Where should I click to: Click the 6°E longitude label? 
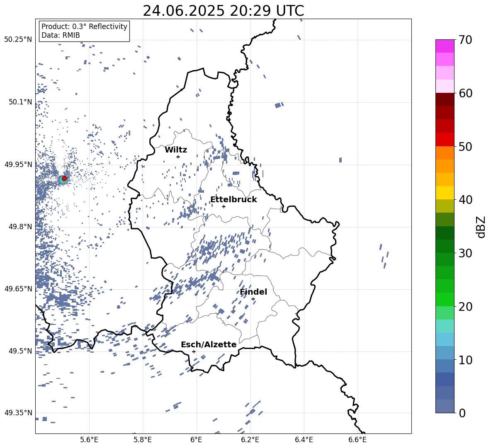coord(196,440)
